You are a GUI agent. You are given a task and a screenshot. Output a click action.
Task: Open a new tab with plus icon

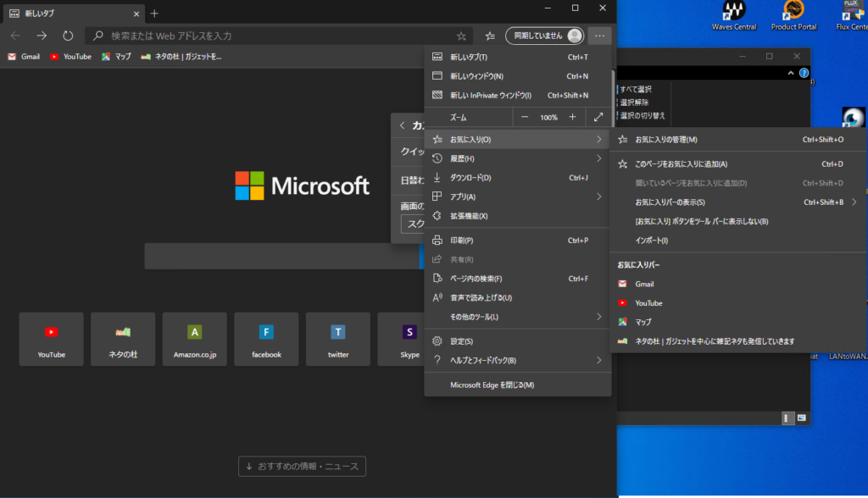[154, 14]
